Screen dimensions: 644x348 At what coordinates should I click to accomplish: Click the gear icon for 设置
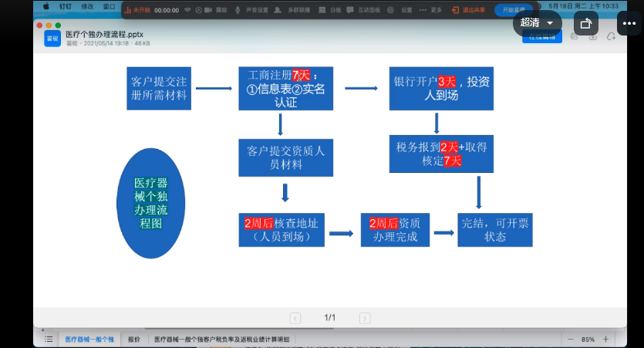tap(390, 10)
